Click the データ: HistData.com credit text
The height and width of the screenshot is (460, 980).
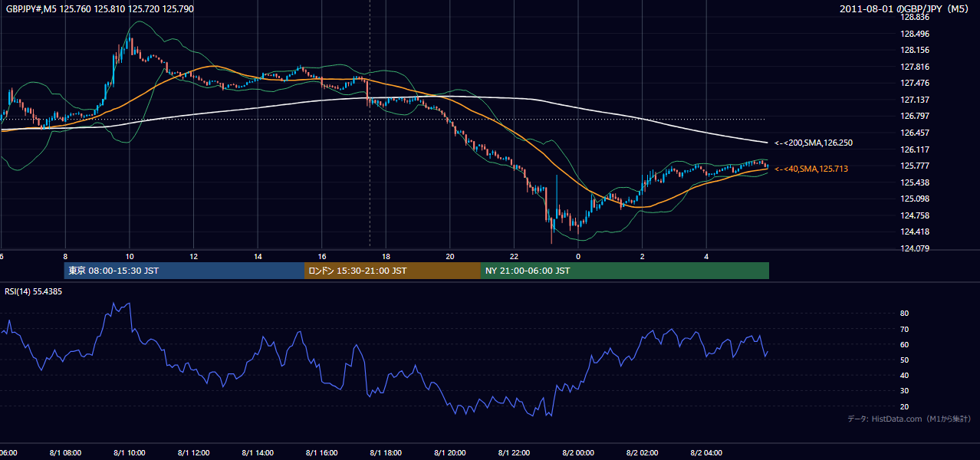coord(909,419)
